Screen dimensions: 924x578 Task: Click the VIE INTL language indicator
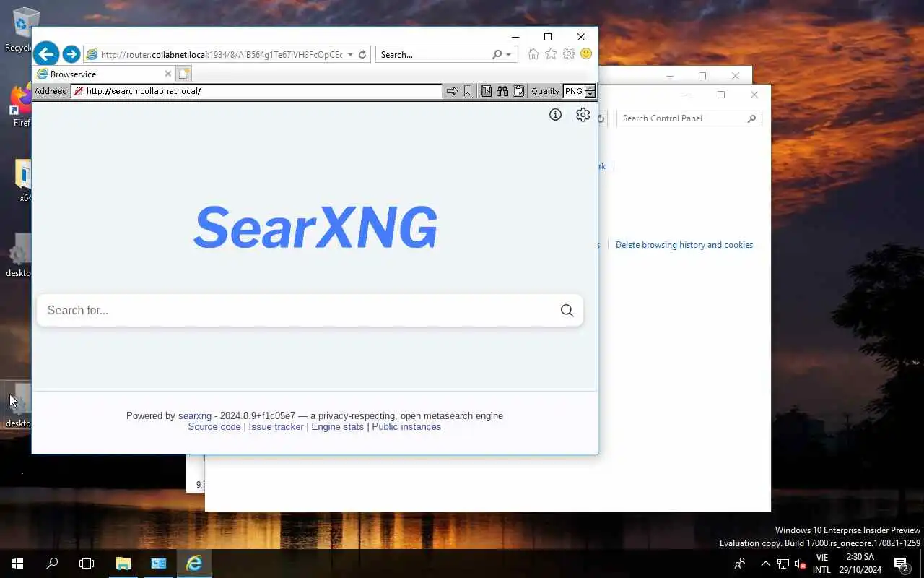click(x=821, y=564)
